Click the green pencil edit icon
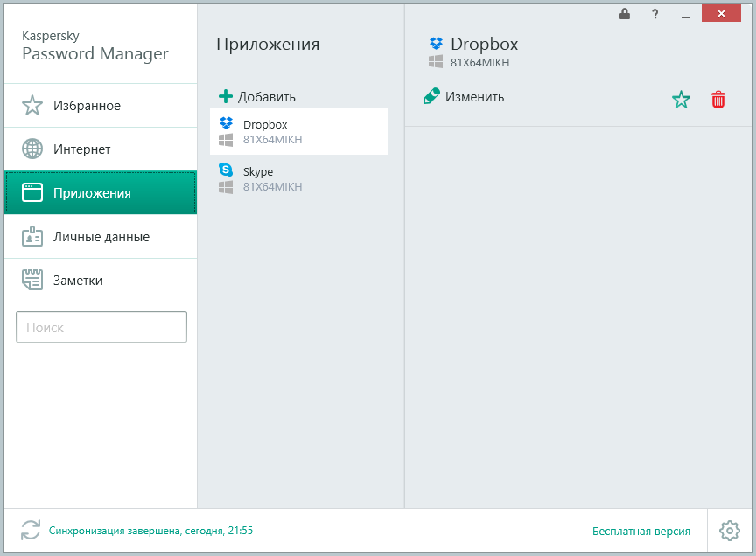This screenshot has height=556, width=756. tap(431, 96)
